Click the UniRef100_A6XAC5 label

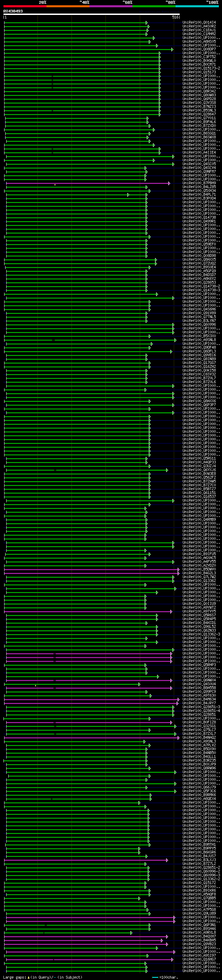[199, 558]
